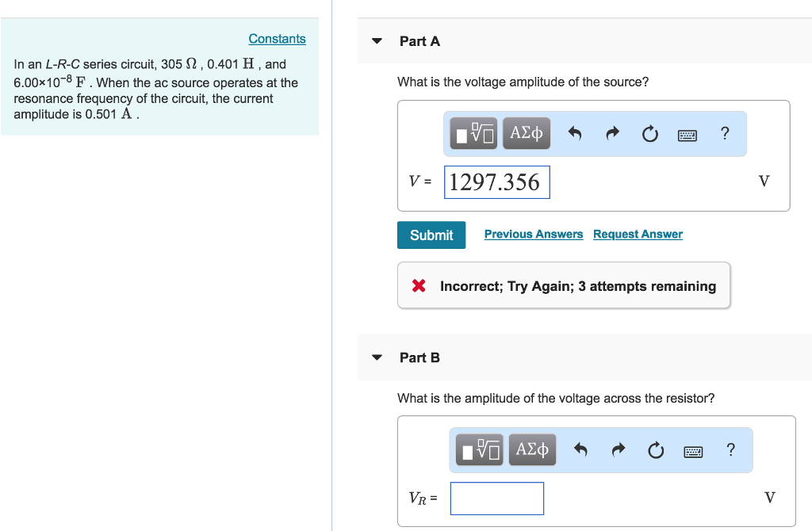Open the Greek symbols palette in Part B
The image size is (812, 531).
(532, 449)
